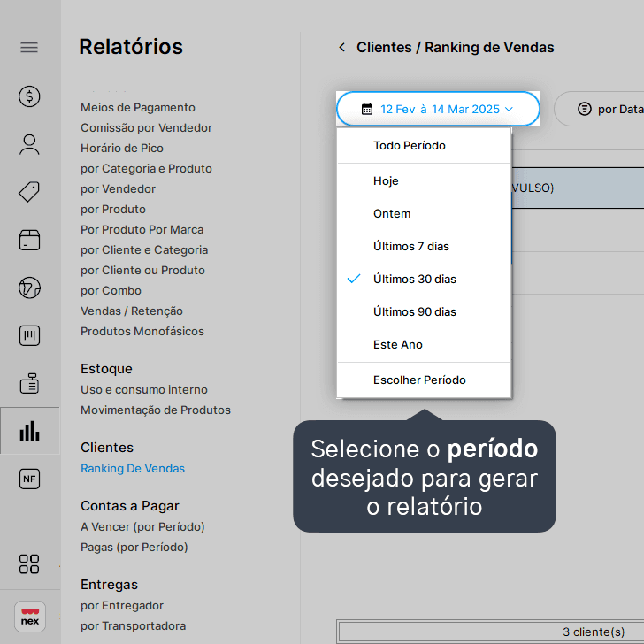The width and height of the screenshot is (644, 644).
Task: Open Movimentação de Produtos report
Action: point(156,410)
